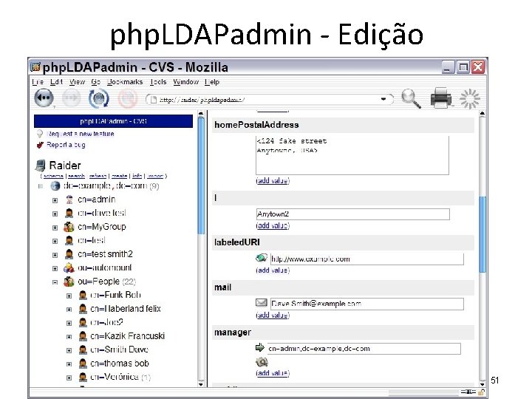Viewport: 532px width, 399px height.
Task: Expand the cn=dave test tree node
Action: coord(55,214)
